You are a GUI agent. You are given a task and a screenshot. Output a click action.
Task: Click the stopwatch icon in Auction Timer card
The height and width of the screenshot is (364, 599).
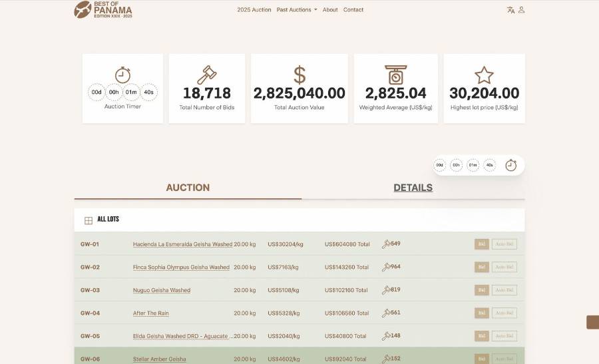tap(122, 75)
